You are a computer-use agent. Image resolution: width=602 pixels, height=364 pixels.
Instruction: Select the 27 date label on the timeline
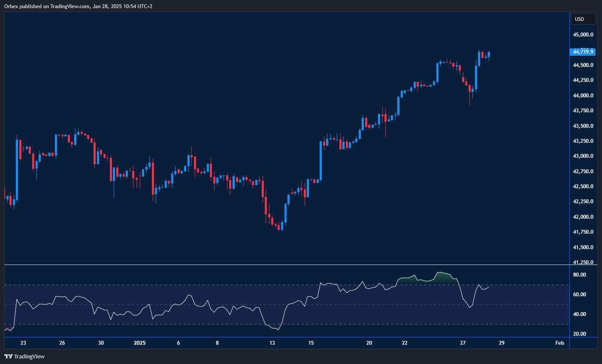point(463,343)
